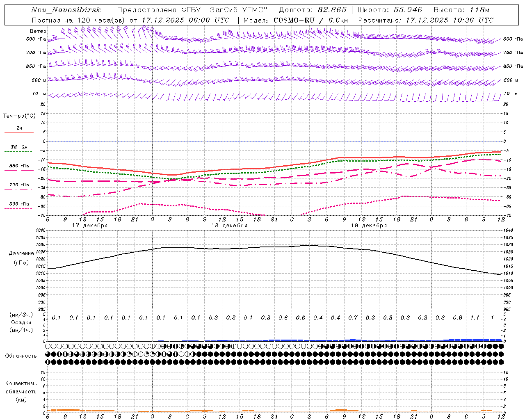Select the 'Долгота: 82.865' longitude field
This screenshot has height=420, width=525.
pos(313,10)
